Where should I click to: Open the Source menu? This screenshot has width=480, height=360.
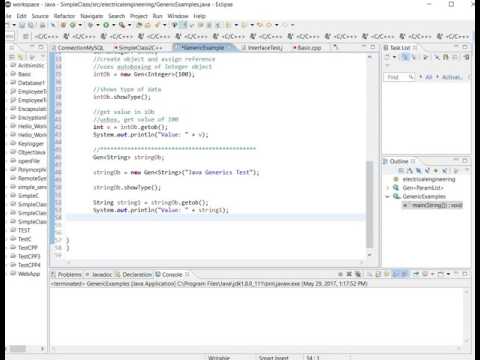(40, 16)
